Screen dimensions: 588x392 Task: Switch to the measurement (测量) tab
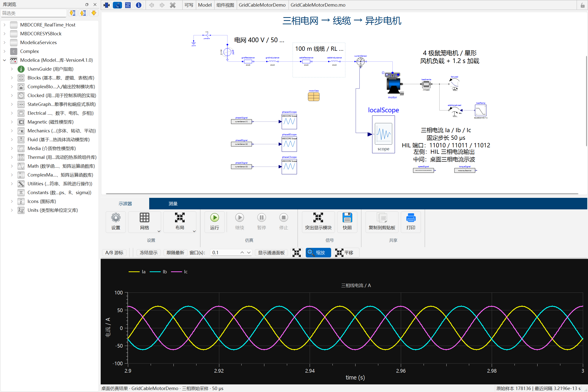(173, 204)
